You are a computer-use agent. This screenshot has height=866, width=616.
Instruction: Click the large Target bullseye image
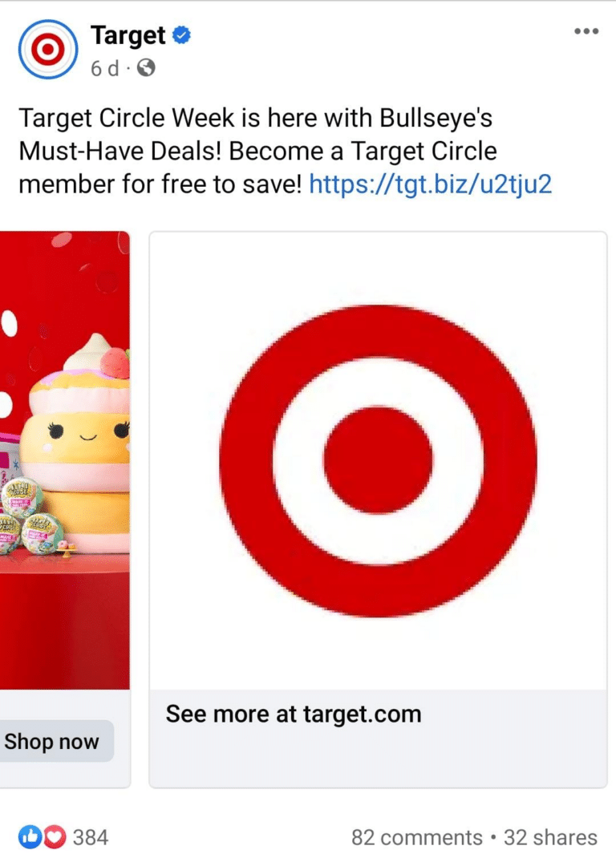[x=378, y=460]
